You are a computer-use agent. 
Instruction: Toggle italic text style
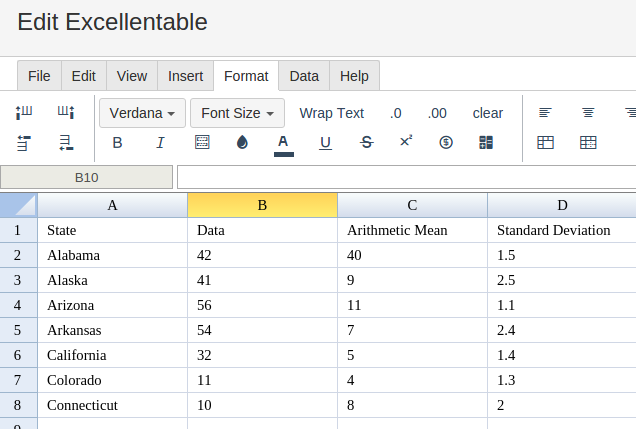click(x=160, y=143)
